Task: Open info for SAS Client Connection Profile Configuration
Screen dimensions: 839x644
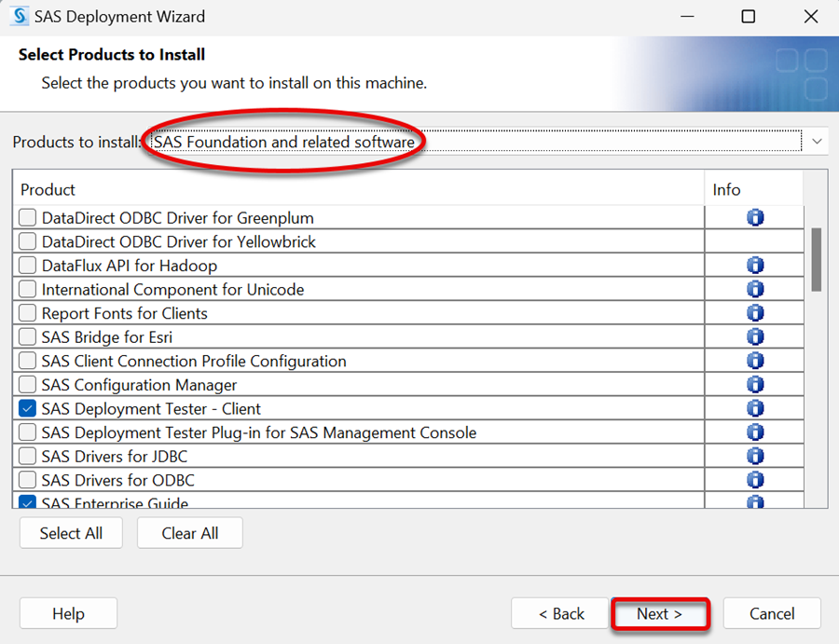Action: coord(755,361)
